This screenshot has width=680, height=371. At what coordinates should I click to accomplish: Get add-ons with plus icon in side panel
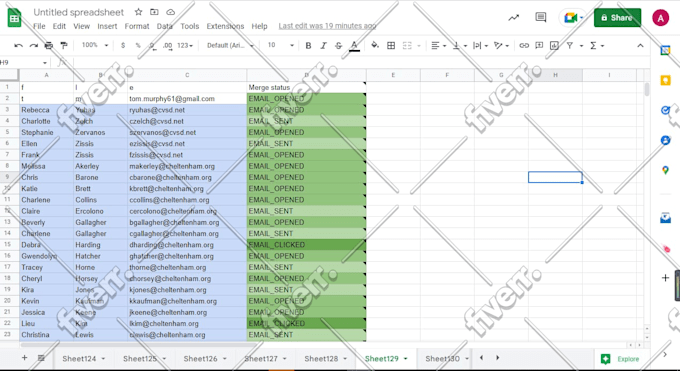click(x=665, y=278)
